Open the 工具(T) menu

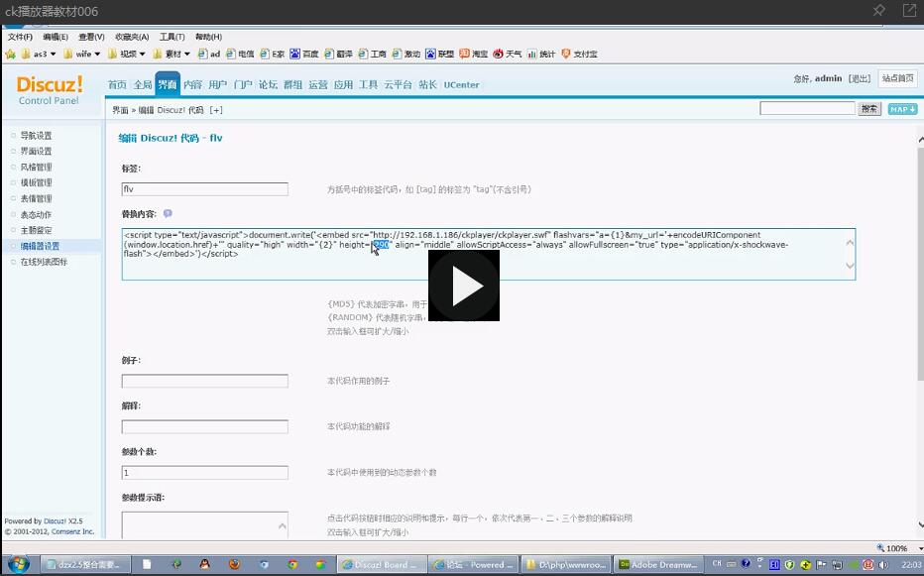(173, 37)
